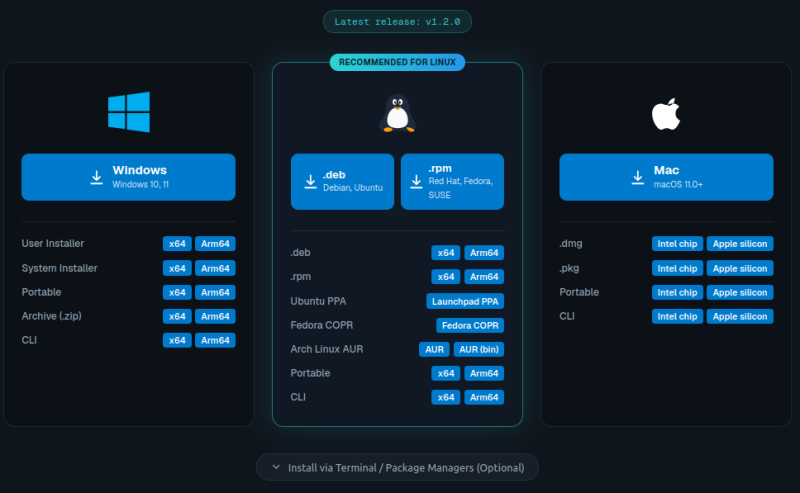Select Arm64 for Windows System Installer
This screenshot has width=800, height=493.
[215, 268]
